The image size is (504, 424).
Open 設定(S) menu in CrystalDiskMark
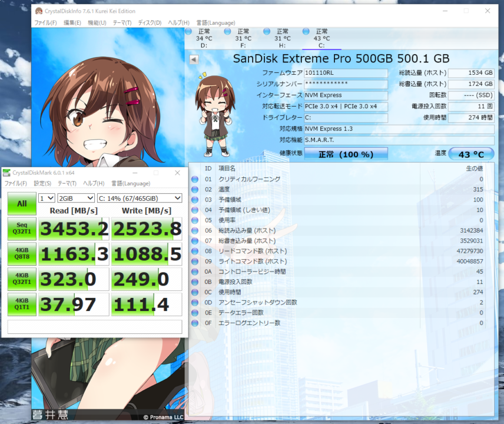[42, 183]
